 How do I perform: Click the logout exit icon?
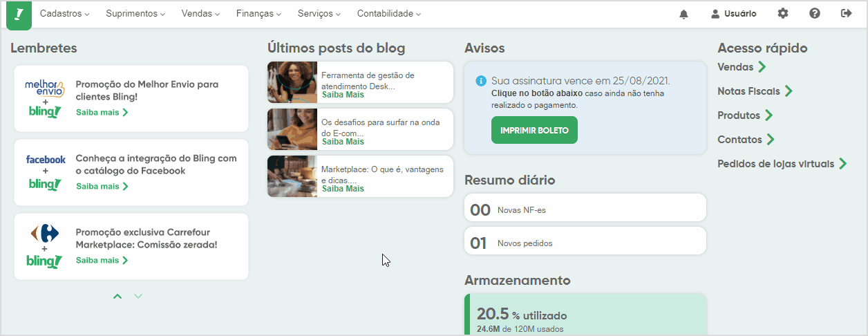(x=846, y=13)
